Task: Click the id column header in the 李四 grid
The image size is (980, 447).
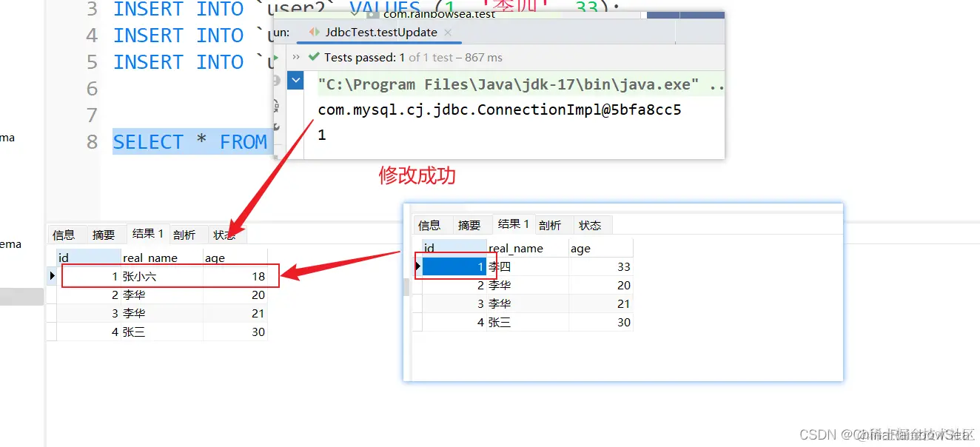Action: coord(454,248)
